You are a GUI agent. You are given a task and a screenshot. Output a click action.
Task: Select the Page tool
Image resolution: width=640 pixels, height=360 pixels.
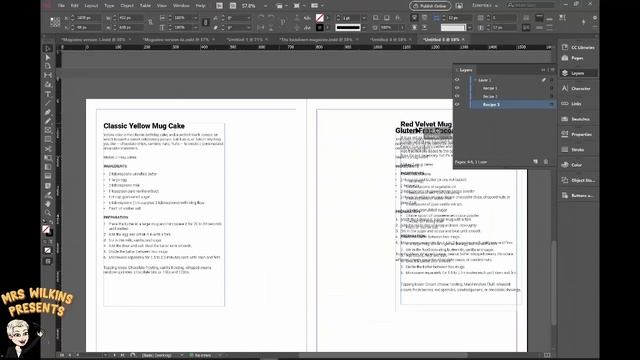pos(48,66)
